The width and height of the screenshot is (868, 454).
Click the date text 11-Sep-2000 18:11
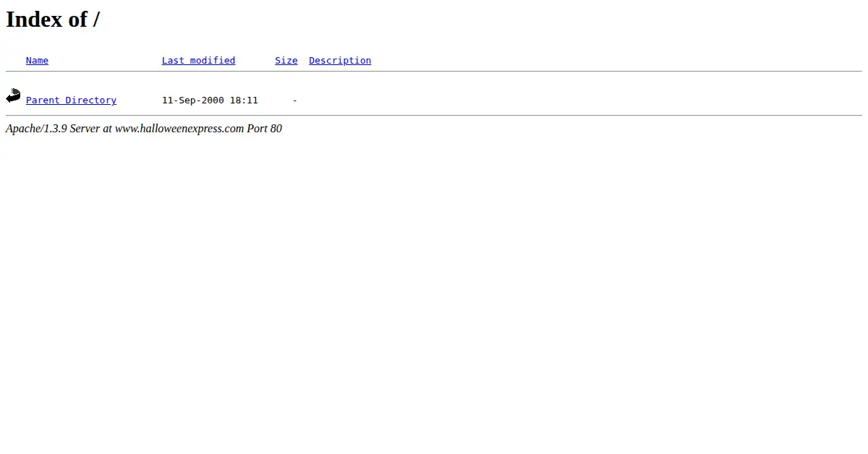click(x=210, y=100)
